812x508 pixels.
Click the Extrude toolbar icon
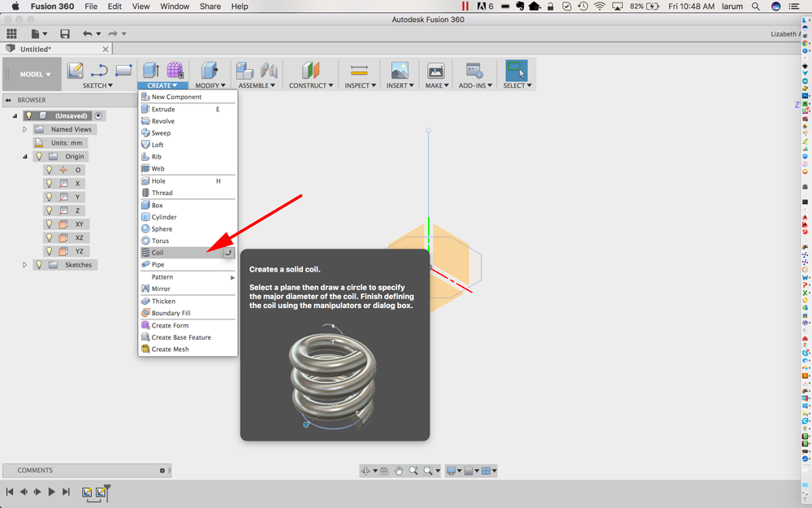pos(151,71)
